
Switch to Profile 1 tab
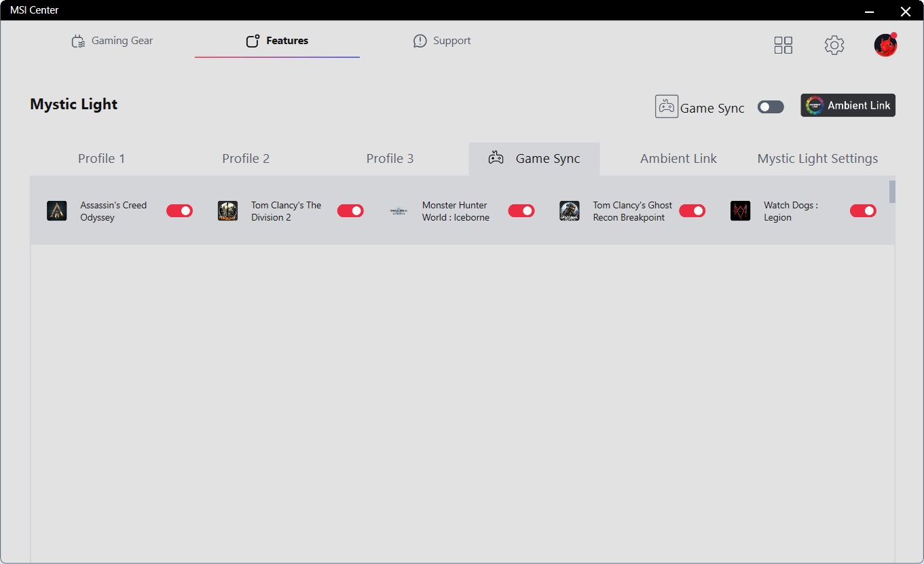click(102, 159)
